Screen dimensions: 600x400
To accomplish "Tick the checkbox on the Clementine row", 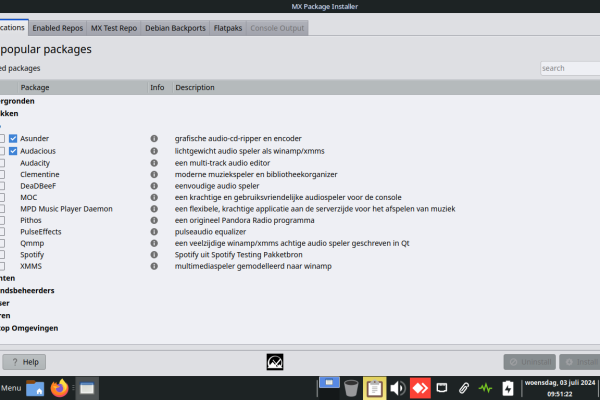I will click(x=3, y=173).
